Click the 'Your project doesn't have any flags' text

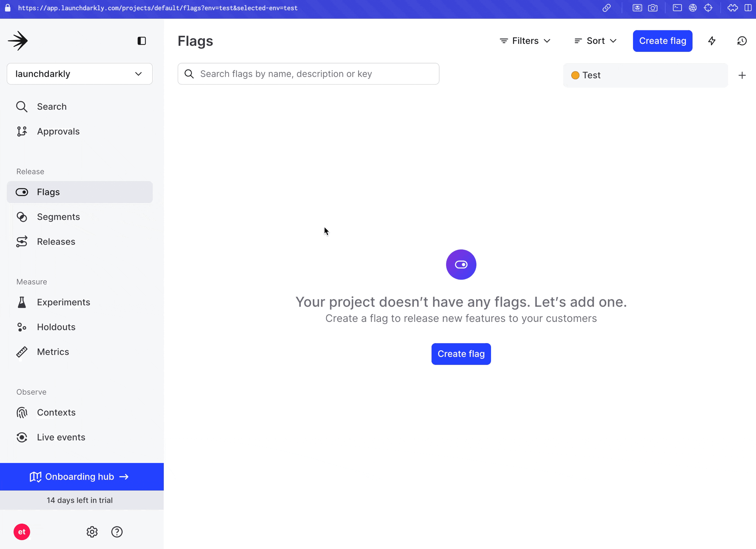click(461, 302)
